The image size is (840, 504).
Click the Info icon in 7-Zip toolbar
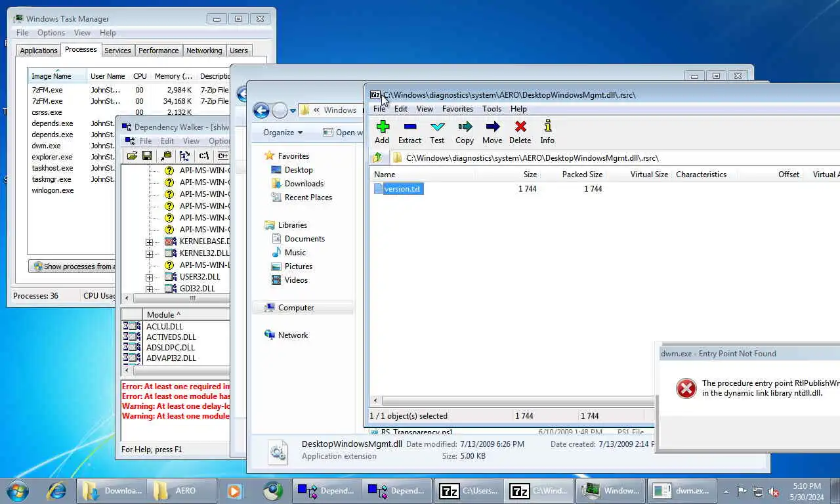[x=547, y=131]
